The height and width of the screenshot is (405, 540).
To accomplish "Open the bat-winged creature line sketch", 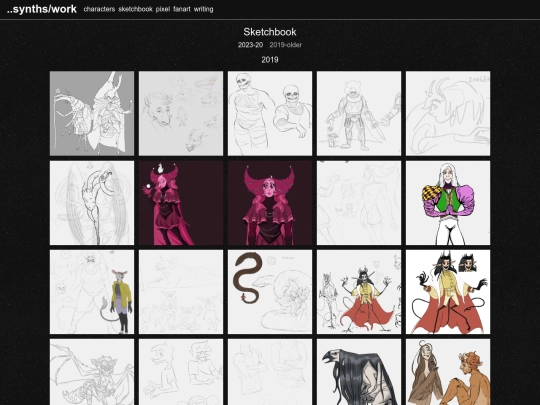I will pos(92,372).
